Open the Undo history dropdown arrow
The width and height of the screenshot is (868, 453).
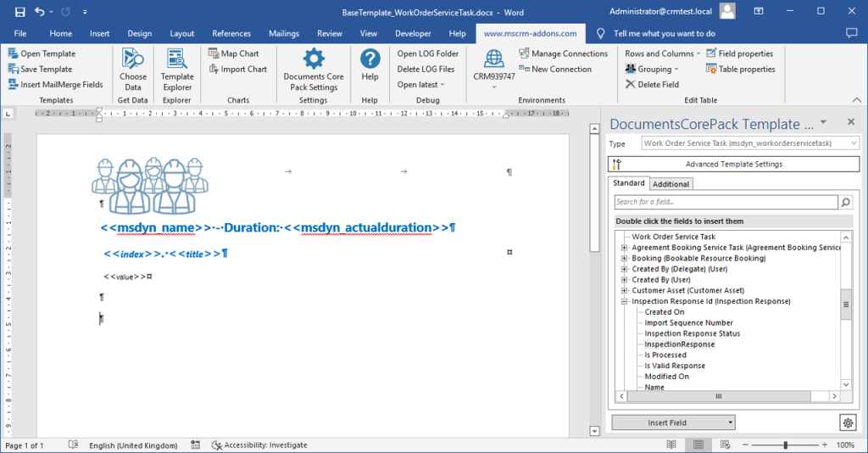[x=52, y=12]
